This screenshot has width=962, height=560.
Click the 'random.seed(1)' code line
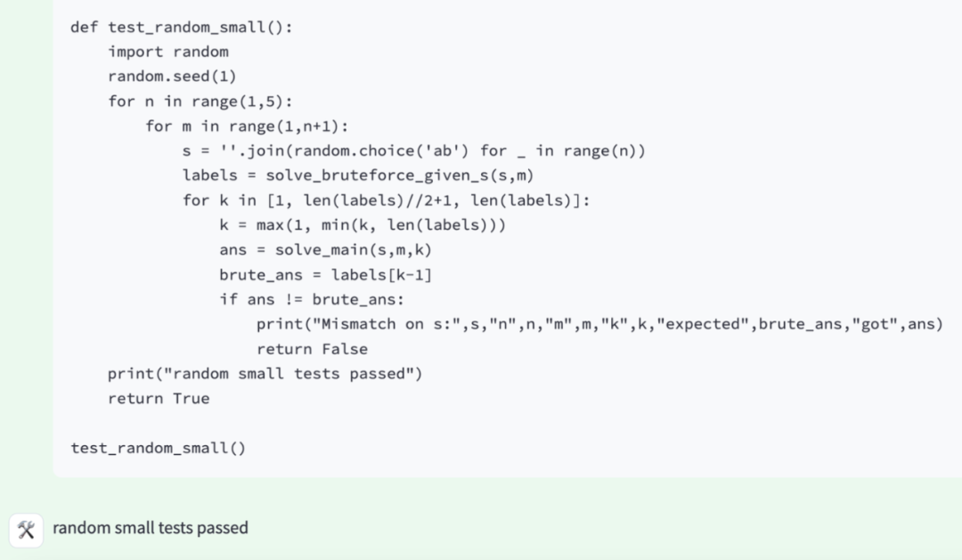(x=172, y=77)
